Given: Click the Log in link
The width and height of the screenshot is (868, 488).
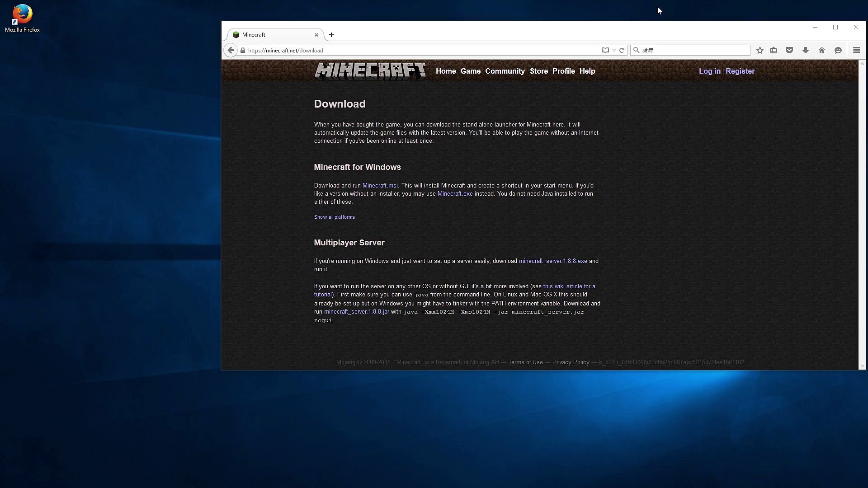Looking at the screenshot, I should pyautogui.click(x=710, y=71).
